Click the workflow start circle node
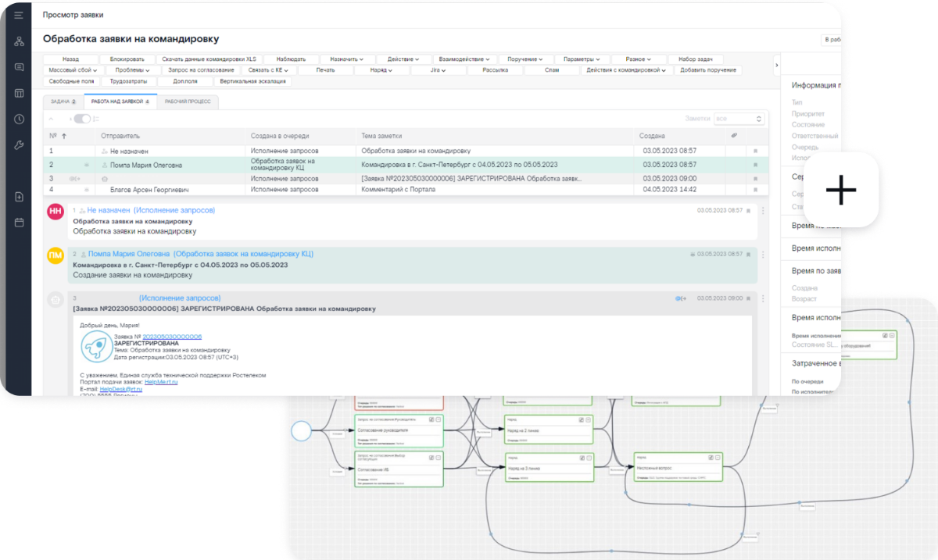The width and height of the screenshot is (938, 560). pyautogui.click(x=301, y=430)
